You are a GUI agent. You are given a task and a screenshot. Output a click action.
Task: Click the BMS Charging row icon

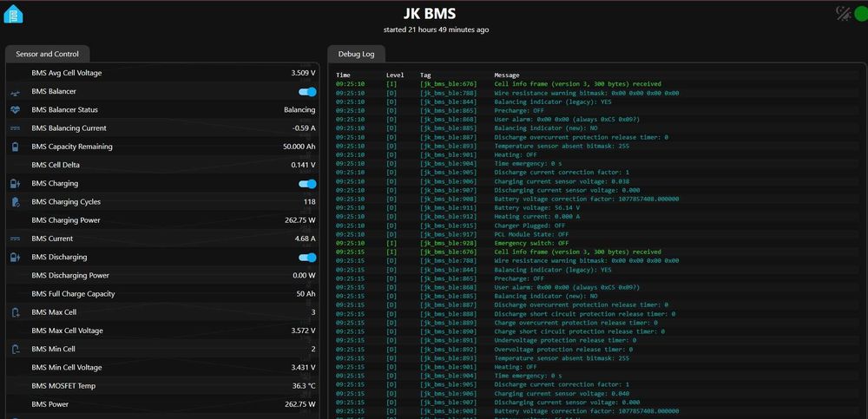(16, 184)
